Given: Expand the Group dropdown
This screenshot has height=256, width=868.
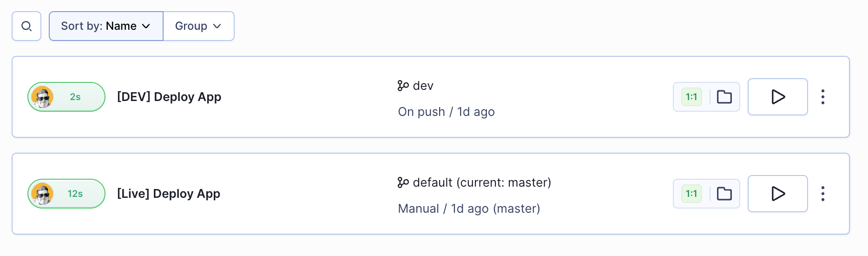Looking at the screenshot, I should tap(198, 26).
